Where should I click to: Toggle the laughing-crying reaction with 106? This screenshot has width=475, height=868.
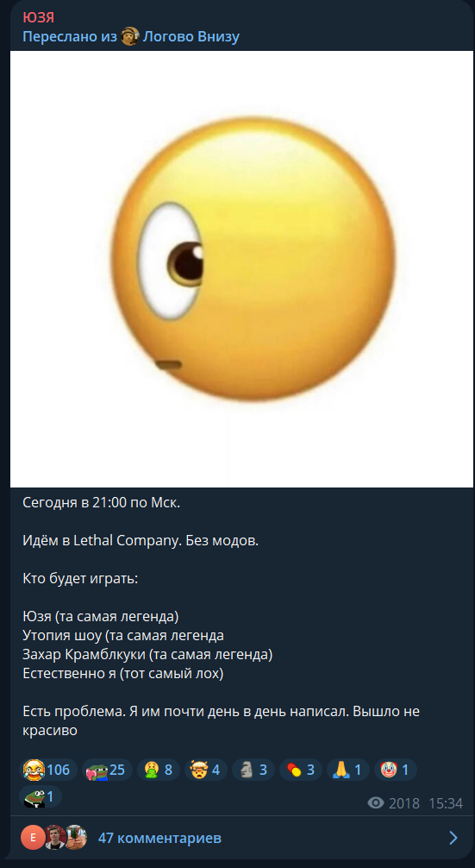coord(48,770)
